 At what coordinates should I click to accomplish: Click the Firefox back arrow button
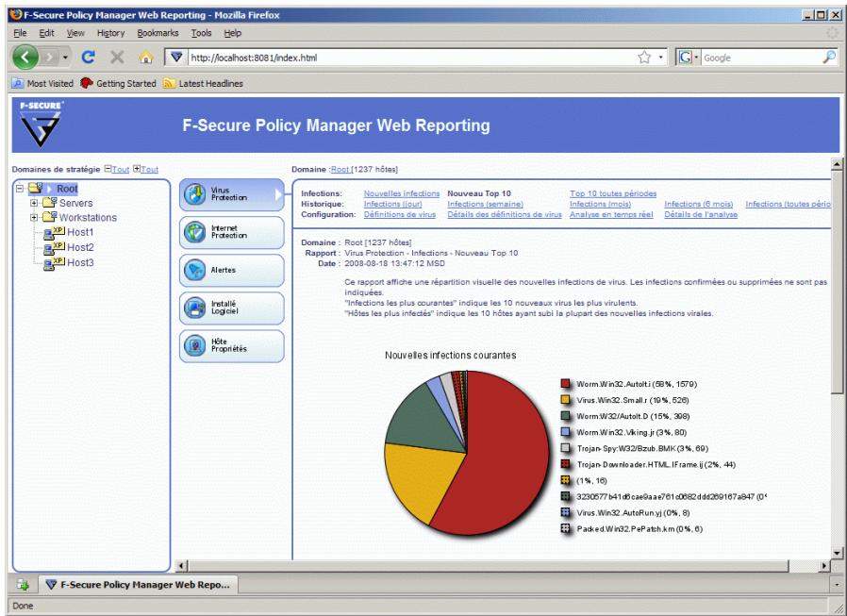(x=25, y=58)
